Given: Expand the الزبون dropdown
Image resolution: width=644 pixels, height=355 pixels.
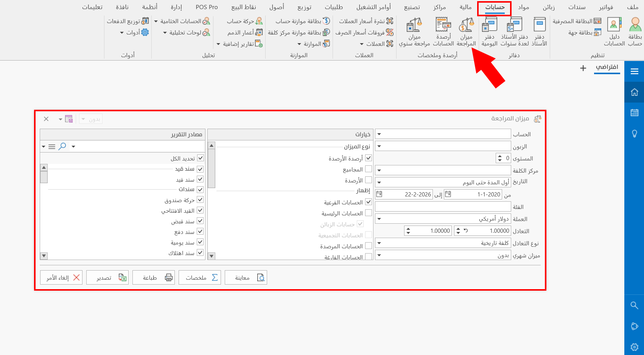Looking at the screenshot, I should tap(379, 146).
